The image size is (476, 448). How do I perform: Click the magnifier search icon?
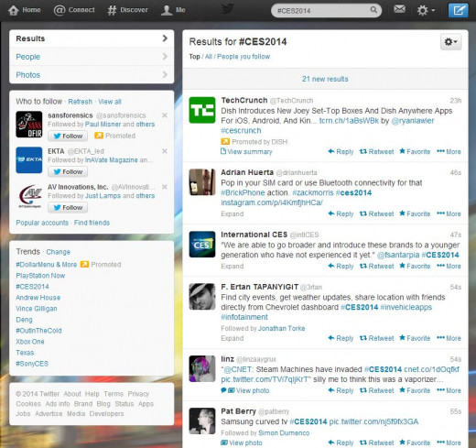coord(373,10)
